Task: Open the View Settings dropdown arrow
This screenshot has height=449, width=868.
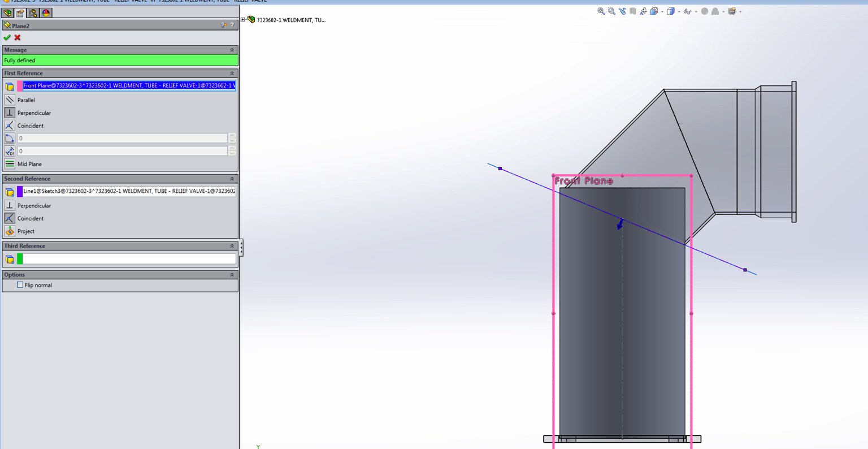Action: (740, 11)
